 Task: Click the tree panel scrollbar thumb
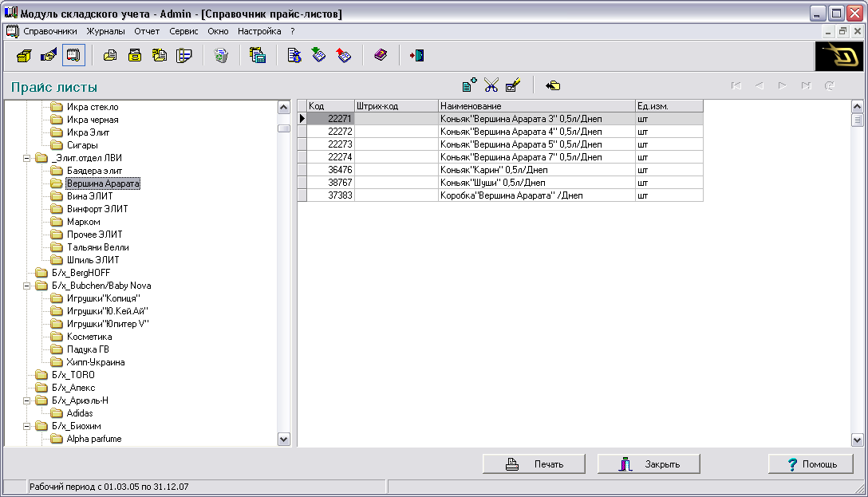pos(284,128)
